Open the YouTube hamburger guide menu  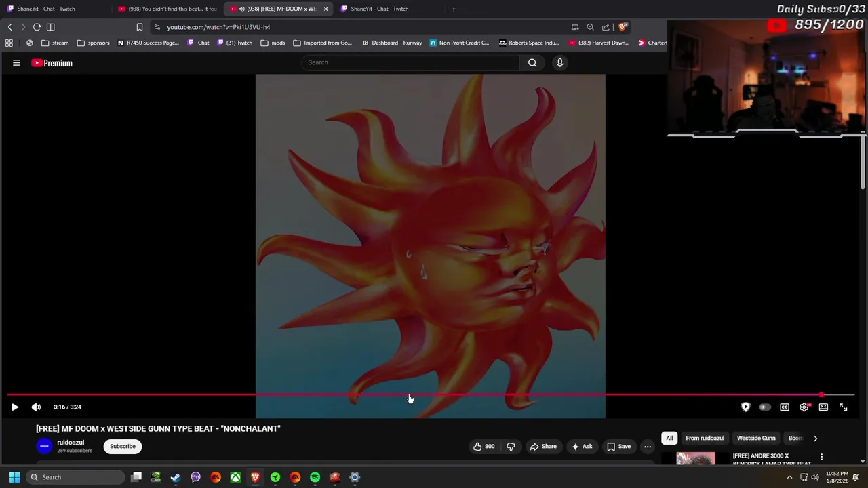coord(16,63)
